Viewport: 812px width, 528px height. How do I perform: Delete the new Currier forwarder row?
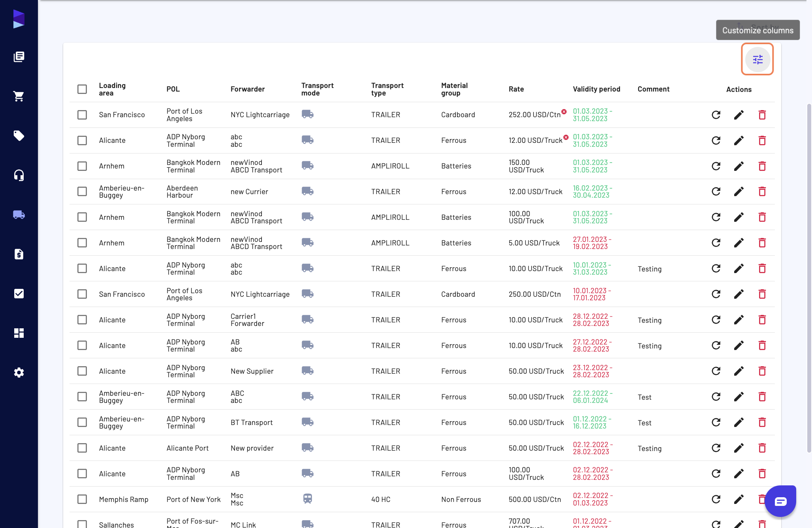click(x=762, y=191)
